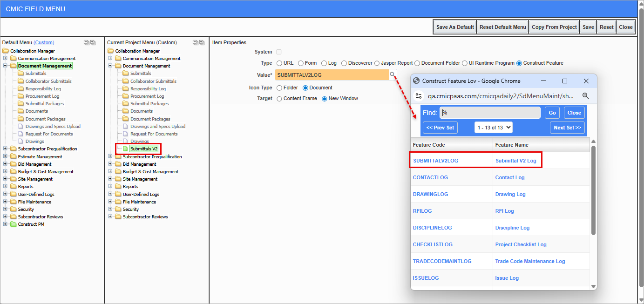The height and width of the screenshot is (304, 644).
Task: Click expand-all icon in Default Menu header
Action: tap(93, 42)
